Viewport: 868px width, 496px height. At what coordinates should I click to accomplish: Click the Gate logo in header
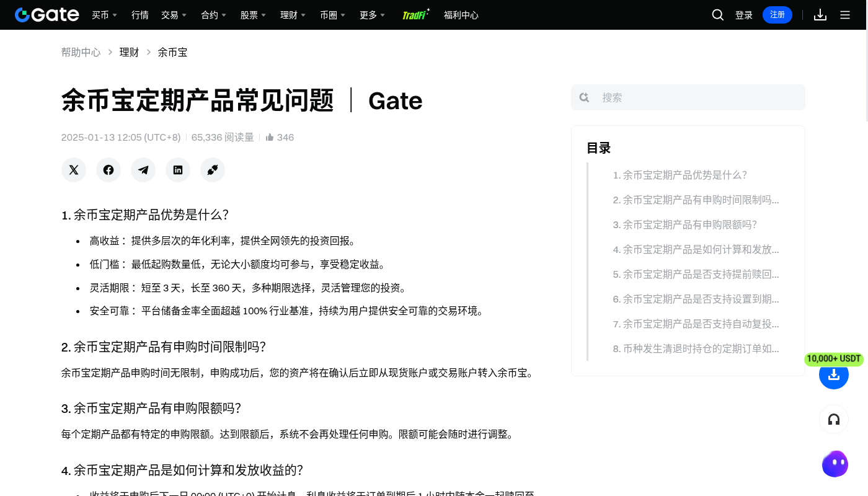click(47, 15)
